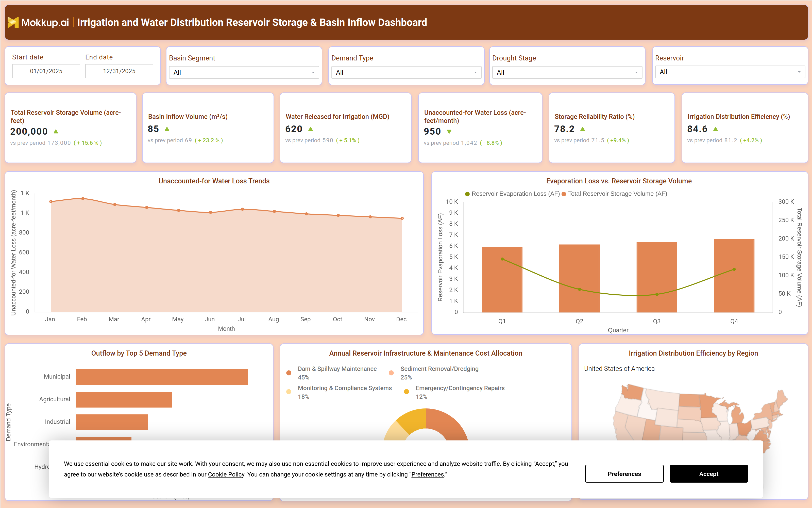Click the Q4 storage volume bar
Viewport: 812px width, 508px height.
(734, 276)
